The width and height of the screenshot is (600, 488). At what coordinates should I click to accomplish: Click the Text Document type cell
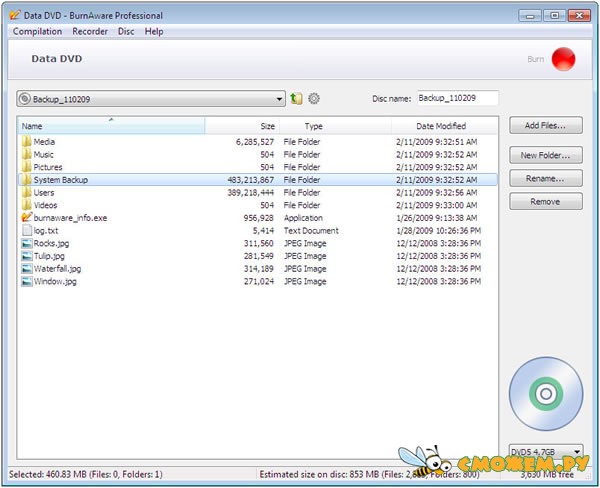[311, 231]
